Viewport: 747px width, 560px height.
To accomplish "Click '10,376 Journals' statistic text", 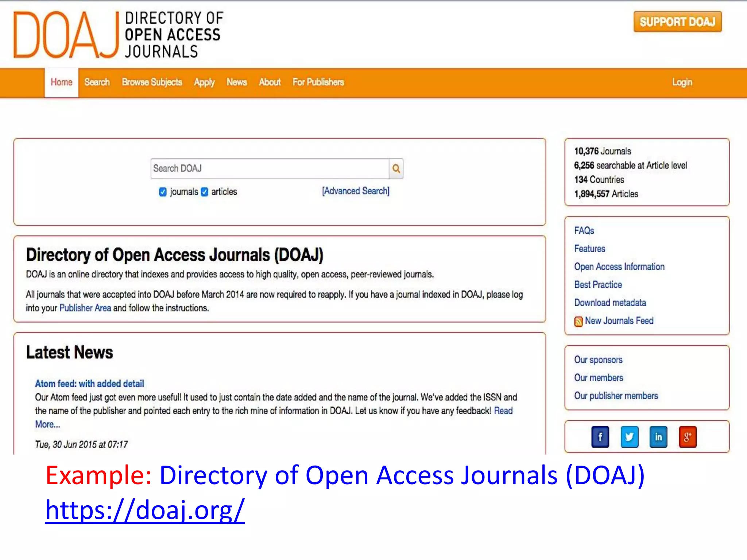I will 603,151.
